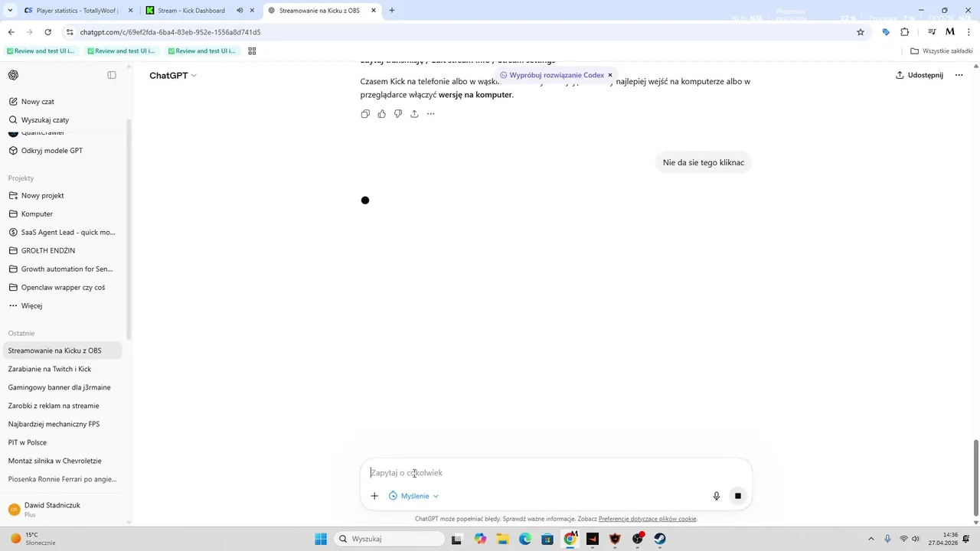Start voice dictation with the microphone icon
980x551 pixels.
[x=717, y=496]
